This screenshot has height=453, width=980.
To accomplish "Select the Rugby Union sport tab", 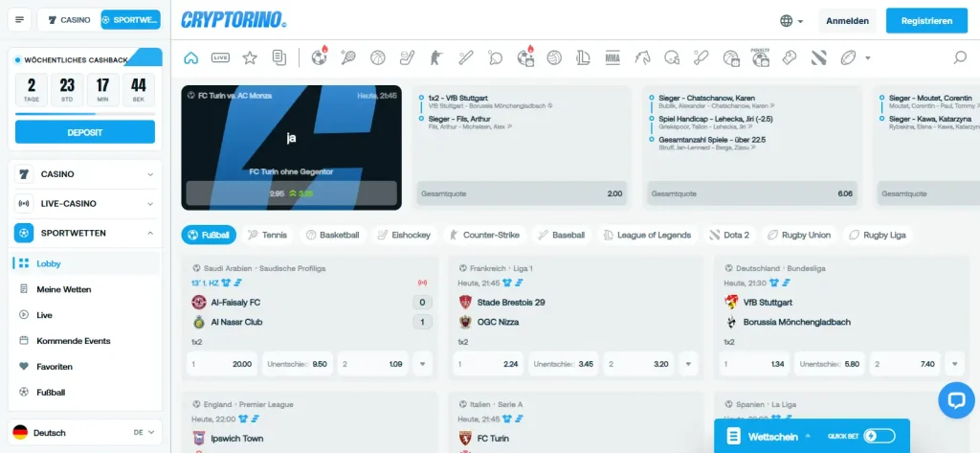I will pyautogui.click(x=799, y=236).
